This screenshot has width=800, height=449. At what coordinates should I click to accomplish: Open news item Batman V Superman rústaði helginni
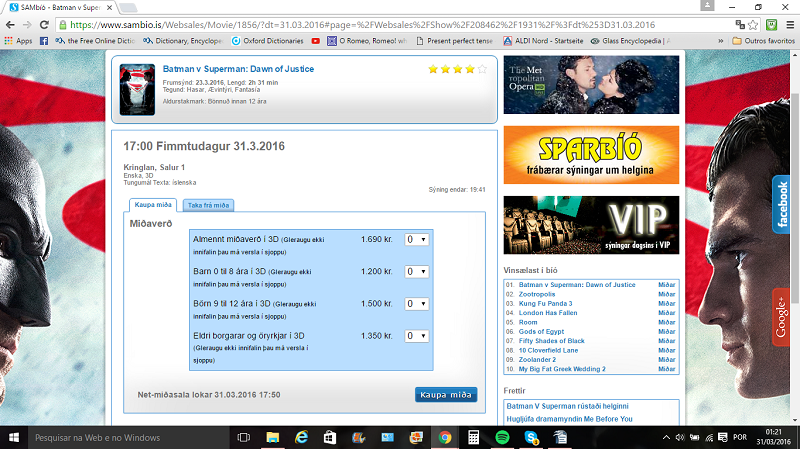tap(567, 406)
